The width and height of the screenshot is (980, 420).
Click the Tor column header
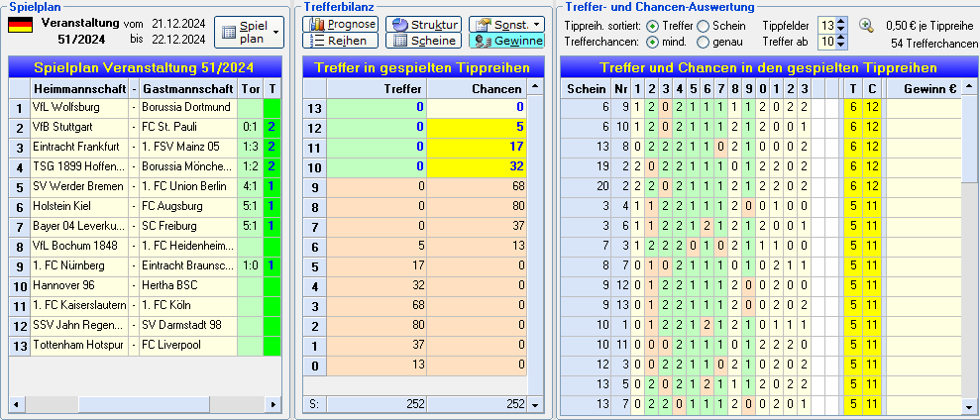[251, 89]
